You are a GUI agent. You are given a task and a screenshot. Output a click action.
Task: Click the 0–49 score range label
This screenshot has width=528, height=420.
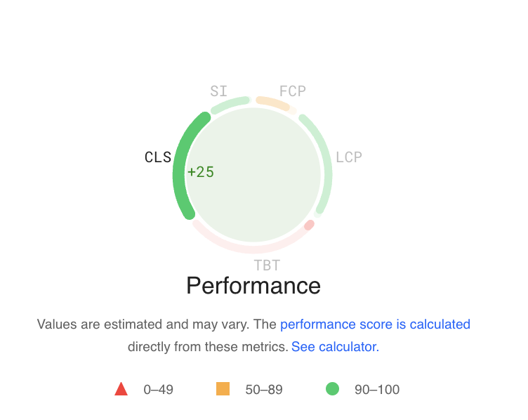tap(158, 390)
